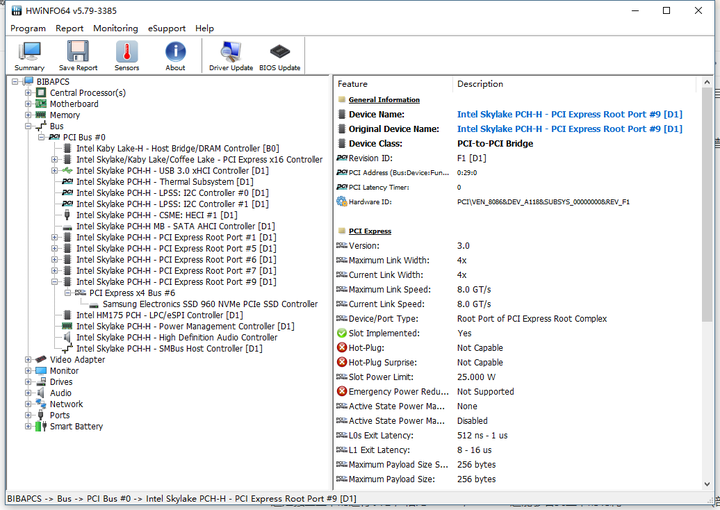Collapse the PCI Bus #0 node
Viewport: 720px width, 510px height.
click(x=41, y=137)
